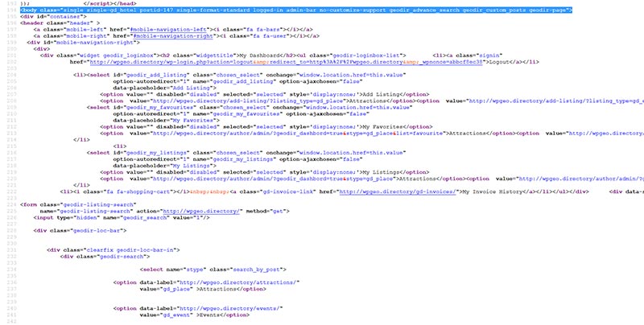The height and width of the screenshot is (325, 644).
Task: Click the closing </script></head> text
Action: [x=109, y=3]
